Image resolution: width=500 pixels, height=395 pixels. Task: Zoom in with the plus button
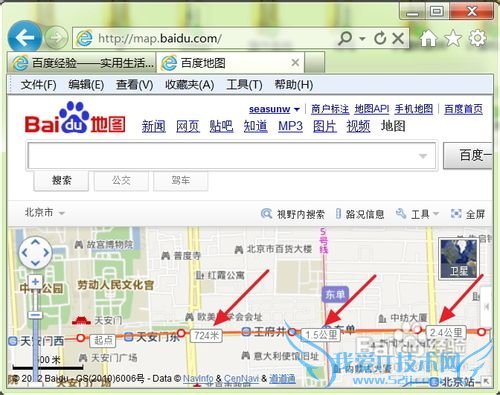tap(35, 282)
